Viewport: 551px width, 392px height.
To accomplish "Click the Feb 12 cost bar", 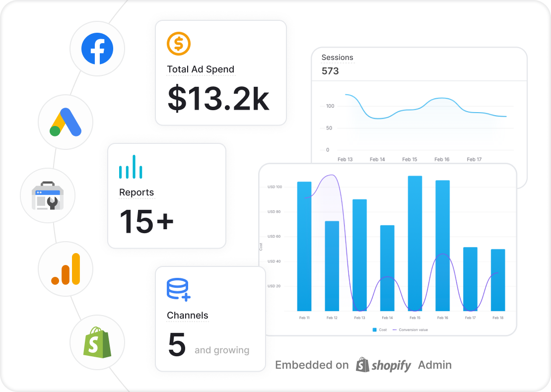I will pyautogui.click(x=332, y=266).
